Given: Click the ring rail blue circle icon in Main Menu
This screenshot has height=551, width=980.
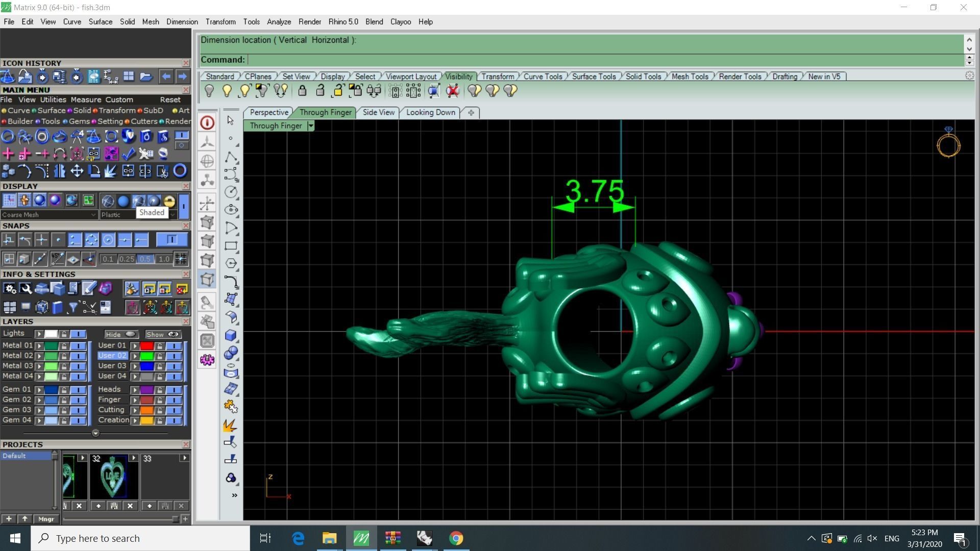Looking at the screenshot, I should pyautogui.click(x=8, y=136).
